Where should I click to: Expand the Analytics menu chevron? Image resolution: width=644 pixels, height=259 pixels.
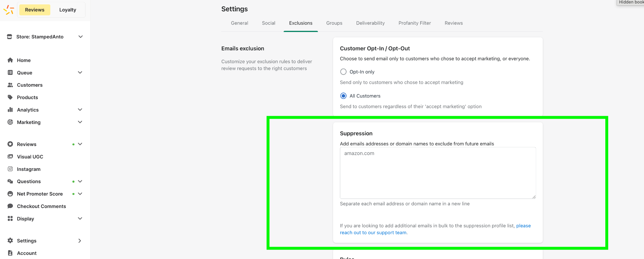pos(80,110)
